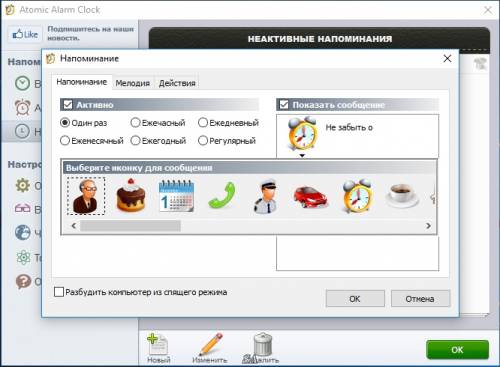The image size is (500, 367).
Task: Click the globe sidebar icon
Action: tap(23, 232)
